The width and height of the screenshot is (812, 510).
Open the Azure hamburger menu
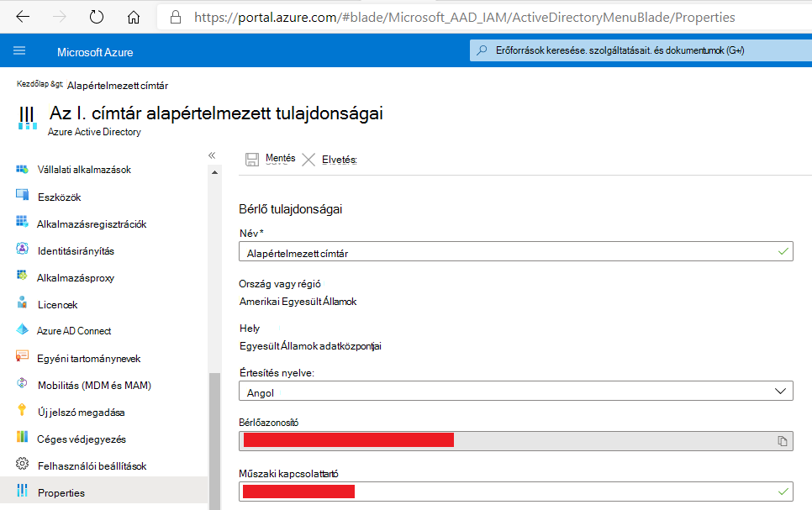click(x=19, y=50)
